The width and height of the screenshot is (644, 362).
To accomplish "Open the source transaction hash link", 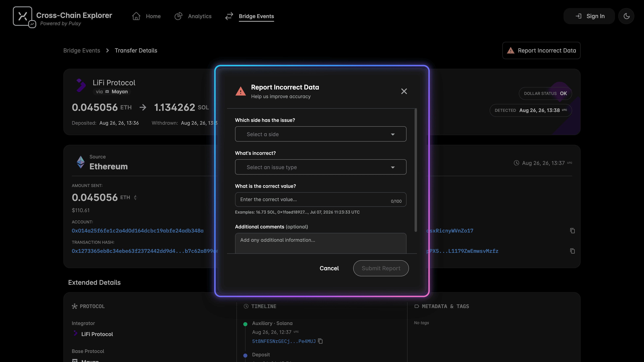I will point(144,251).
